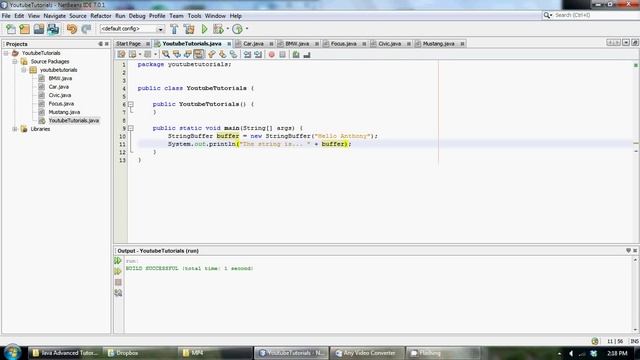Screen dimensions: 640x360
Task: Click the Build Project hammer icon
Action: click(x=174, y=29)
